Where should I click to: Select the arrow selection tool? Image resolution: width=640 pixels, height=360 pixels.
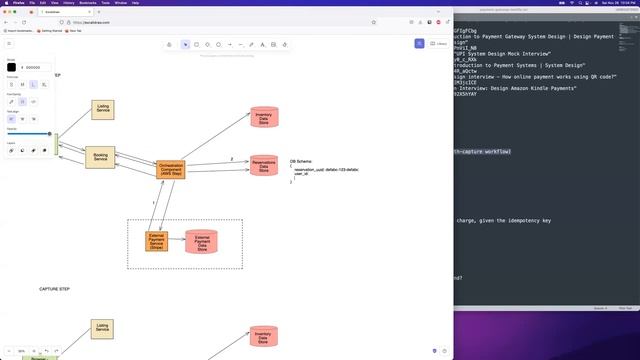click(x=185, y=44)
